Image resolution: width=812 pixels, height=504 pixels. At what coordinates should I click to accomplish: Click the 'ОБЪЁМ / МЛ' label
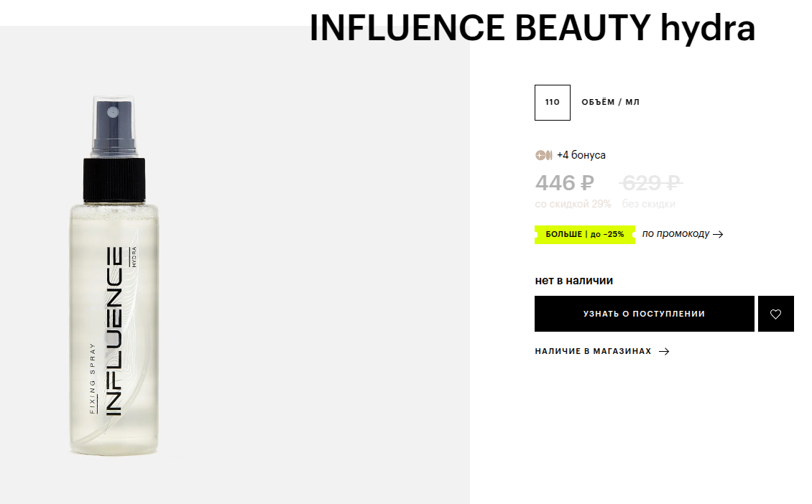(610, 103)
